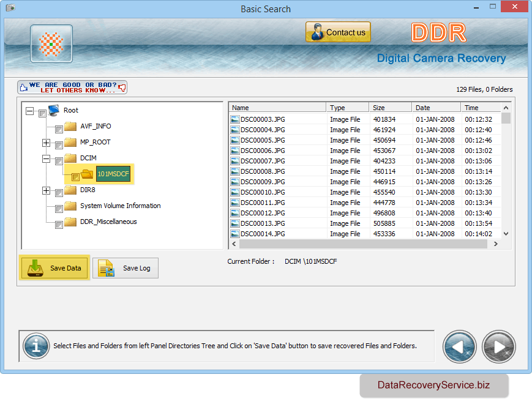
Task: Select the DCIM folder icon
Action: (70, 158)
